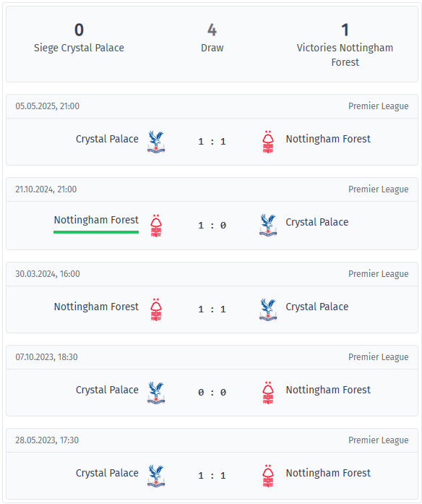Click Premier League label for 05.05.2025 match

pyautogui.click(x=379, y=106)
